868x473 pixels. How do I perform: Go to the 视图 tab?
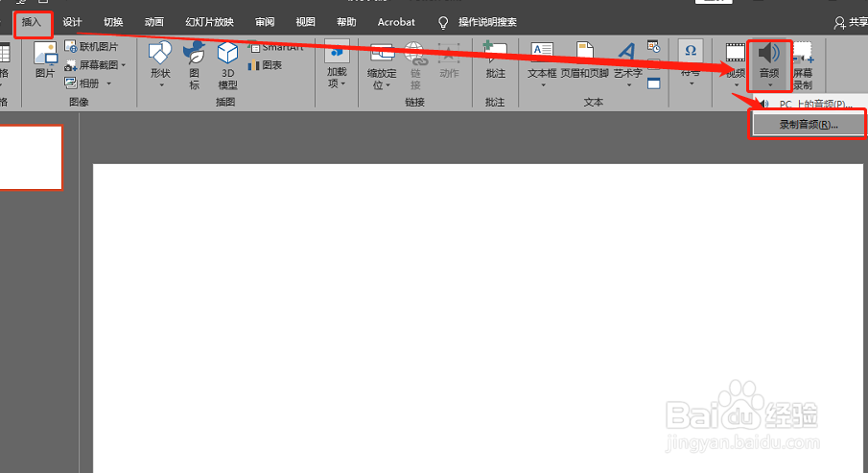click(x=305, y=22)
